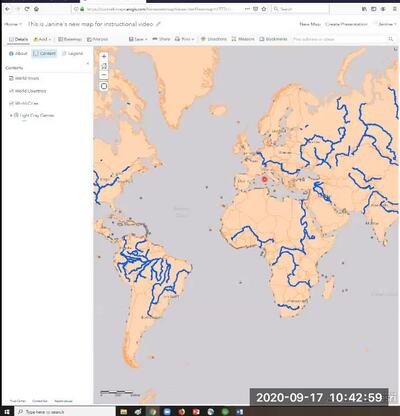The image size is (400, 416).
Task: Open the Home dropdown menu
Action: pyautogui.click(x=13, y=24)
